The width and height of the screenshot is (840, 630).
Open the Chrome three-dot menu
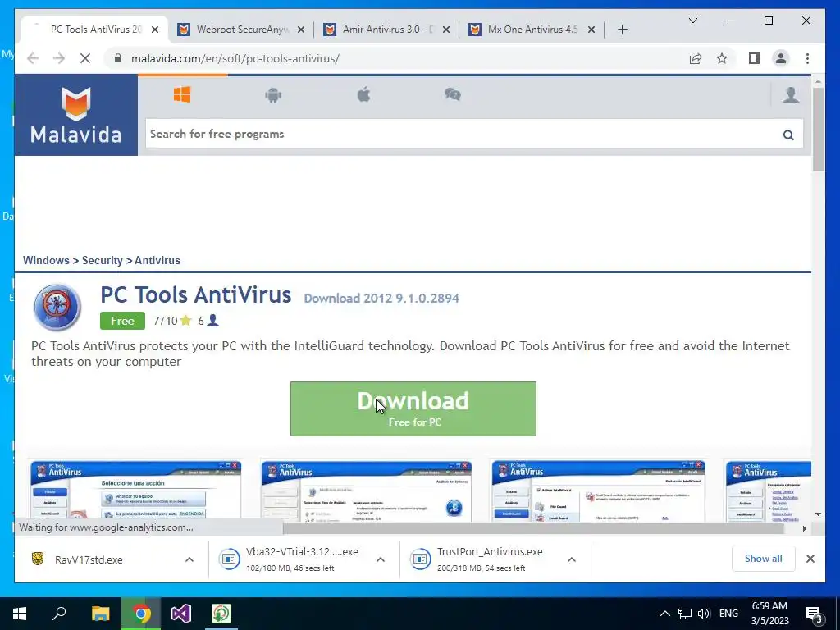tap(807, 58)
